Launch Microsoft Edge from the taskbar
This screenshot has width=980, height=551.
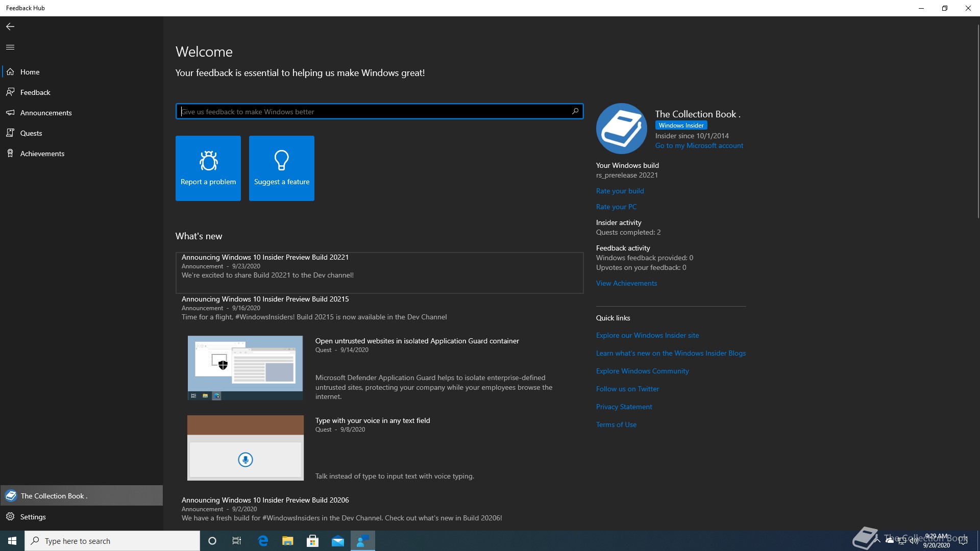[x=263, y=541]
